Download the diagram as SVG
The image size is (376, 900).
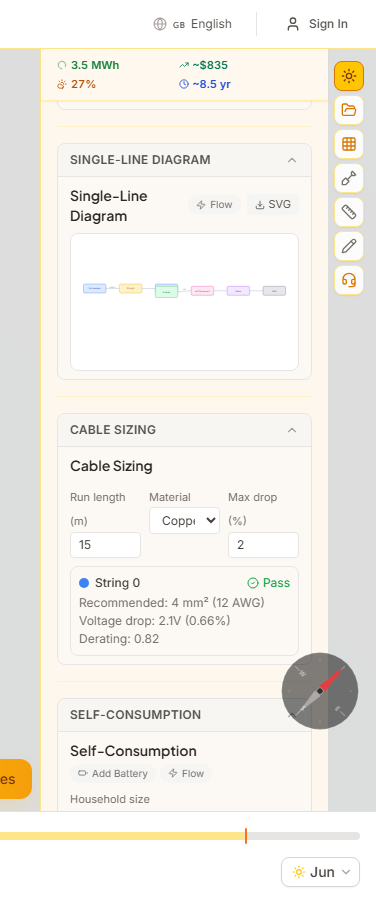click(x=273, y=204)
